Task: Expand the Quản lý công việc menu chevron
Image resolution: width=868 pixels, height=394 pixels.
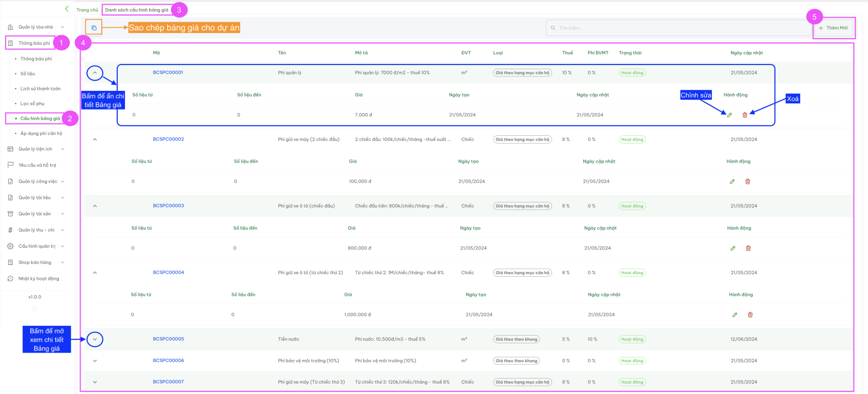Action: click(63, 182)
